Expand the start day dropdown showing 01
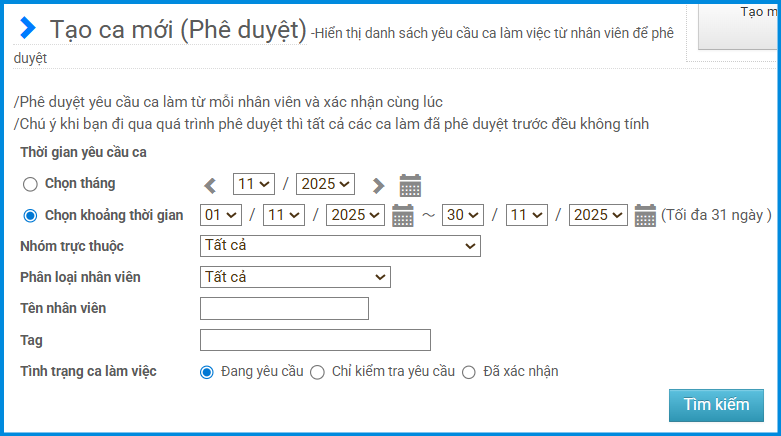This screenshot has width=781, height=436. pyautogui.click(x=221, y=215)
